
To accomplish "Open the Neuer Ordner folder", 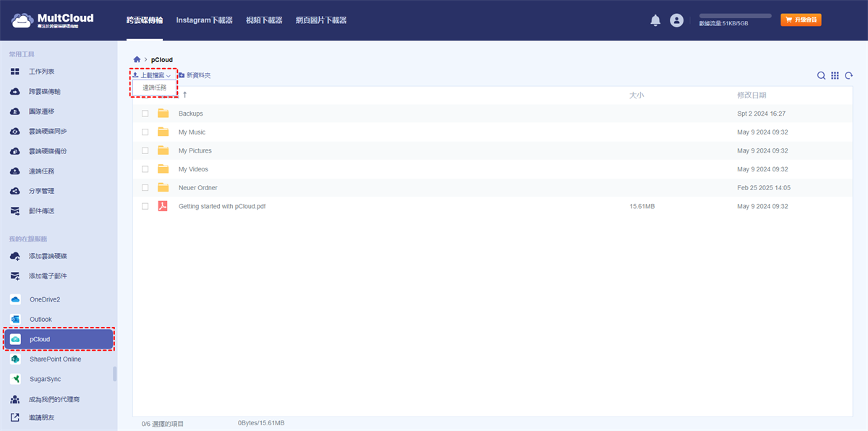I will tap(198, 187).
